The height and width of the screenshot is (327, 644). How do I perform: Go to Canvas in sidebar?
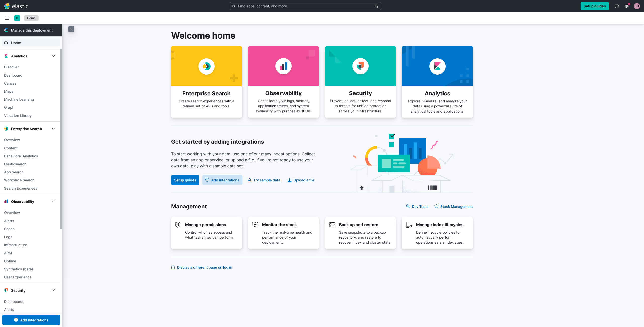[10, 83]
